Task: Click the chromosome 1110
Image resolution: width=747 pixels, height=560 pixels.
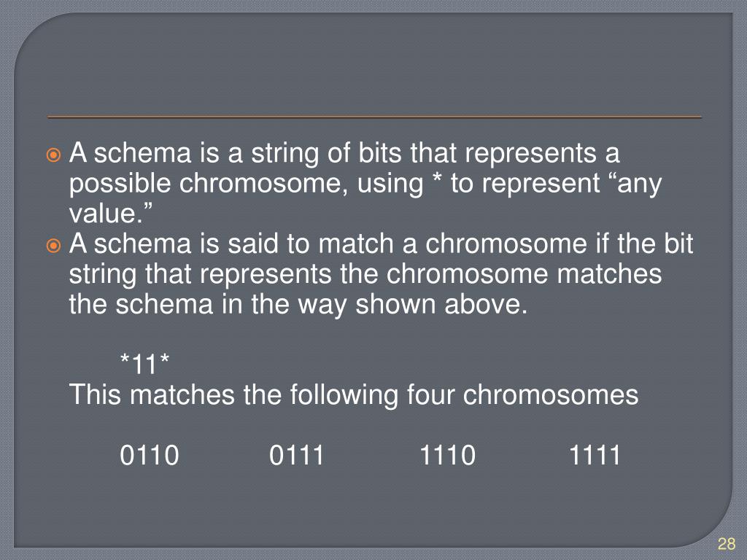Action: [x=448, y=455]
